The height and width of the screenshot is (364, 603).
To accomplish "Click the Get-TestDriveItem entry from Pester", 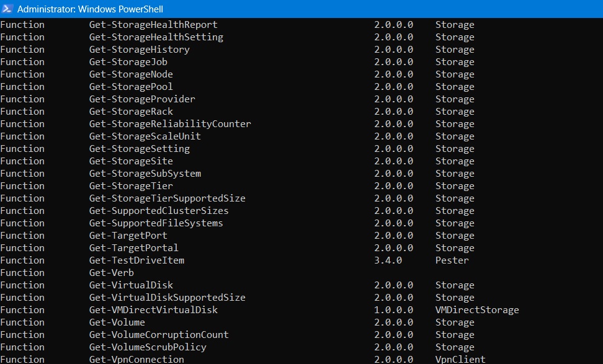I will [136, 260].
